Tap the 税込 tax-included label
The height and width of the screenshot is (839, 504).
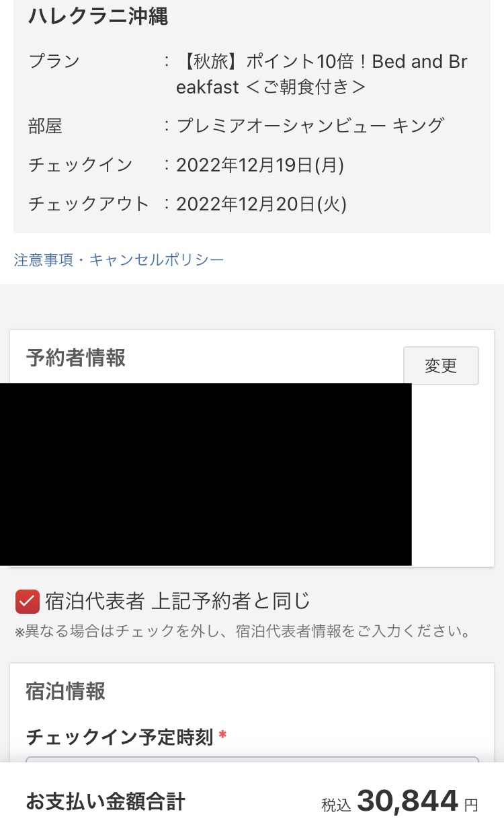(x=337, y=805)
